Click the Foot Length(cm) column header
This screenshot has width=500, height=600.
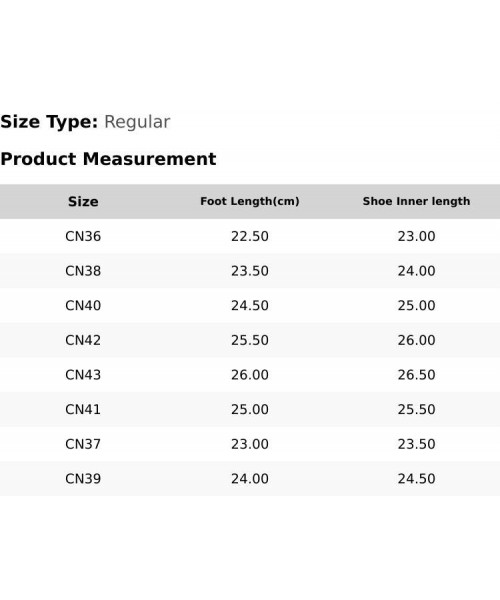click(x=250, y=201)
